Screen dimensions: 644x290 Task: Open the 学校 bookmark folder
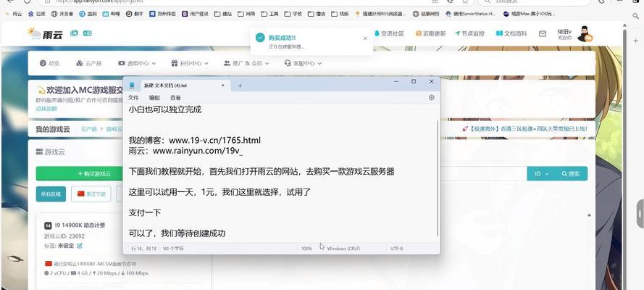(293, 14)
